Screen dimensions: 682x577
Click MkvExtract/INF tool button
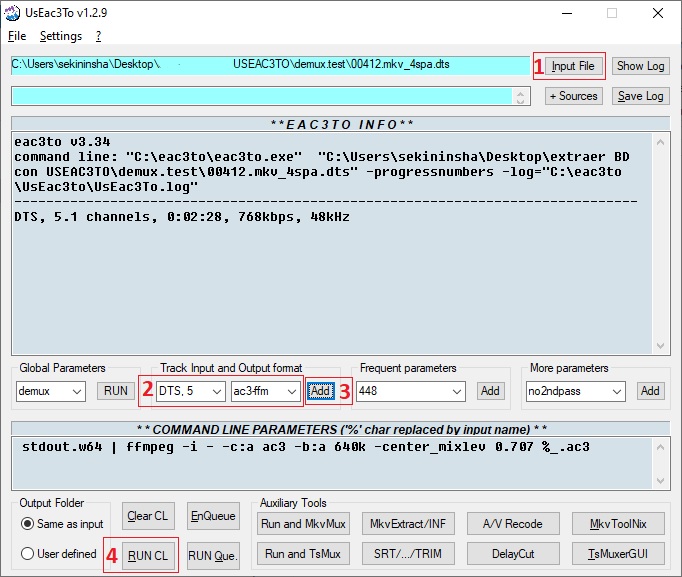[408, 524]
